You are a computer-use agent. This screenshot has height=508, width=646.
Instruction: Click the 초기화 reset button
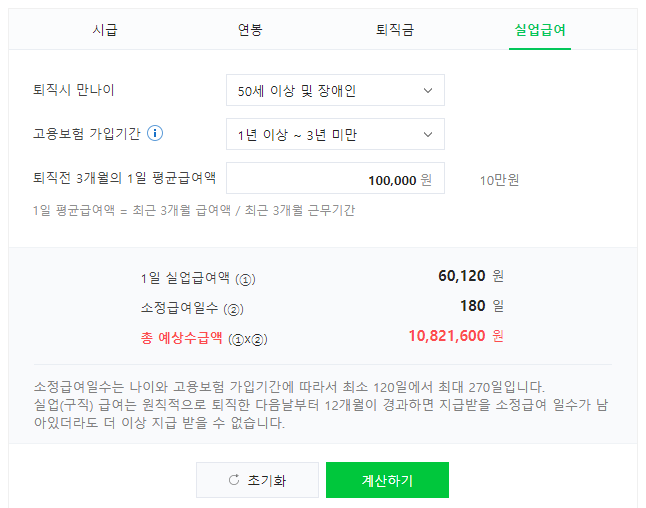257,480
